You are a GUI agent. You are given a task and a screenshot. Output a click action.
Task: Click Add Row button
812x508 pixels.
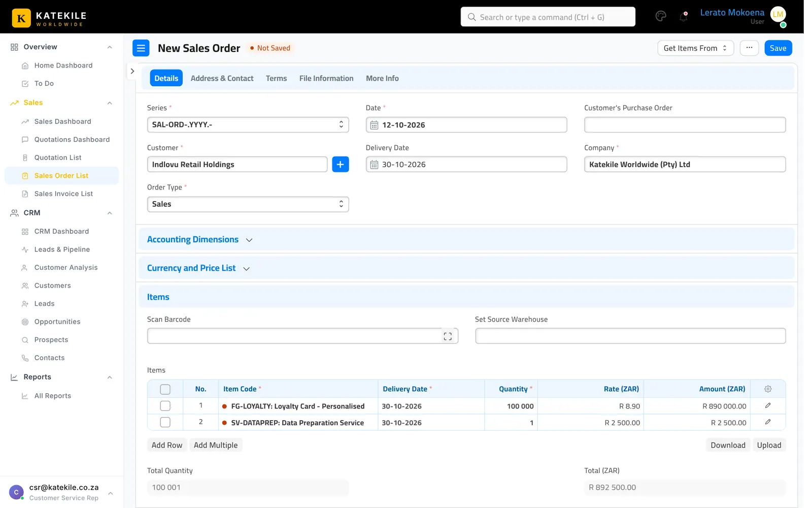(167, 445)
